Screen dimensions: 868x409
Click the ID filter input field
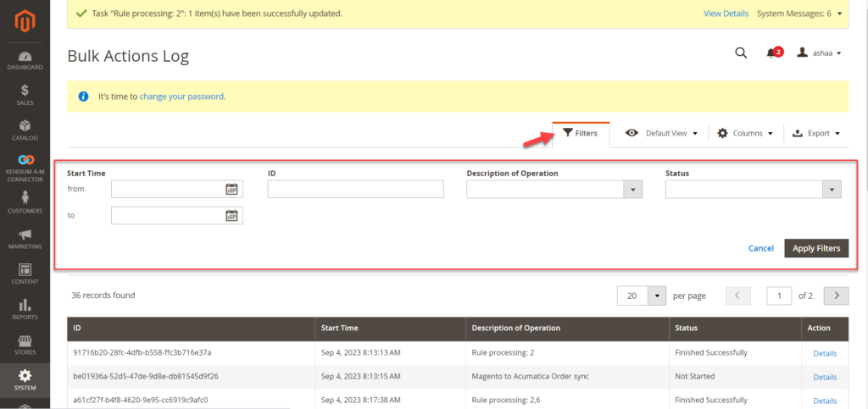[x=356, y=189]
